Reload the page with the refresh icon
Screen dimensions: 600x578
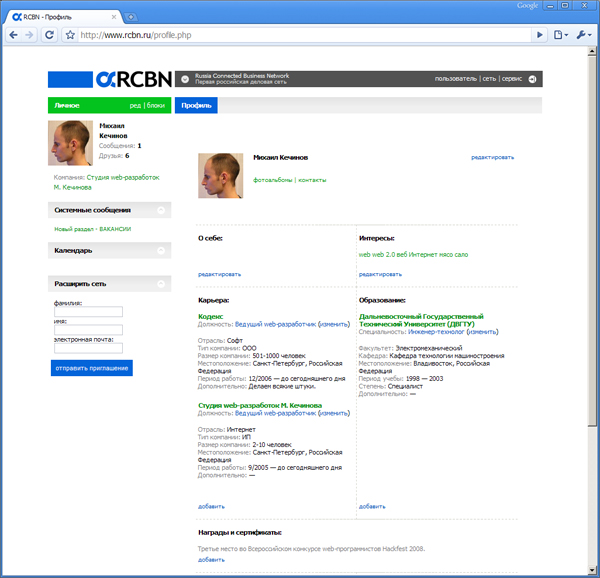point(49,35)
